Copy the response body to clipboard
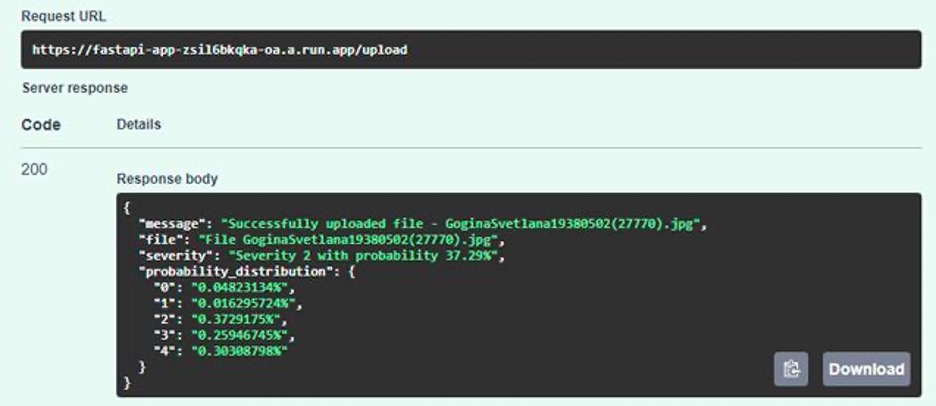Screen dimensions: 936x406 coord(790,369)
